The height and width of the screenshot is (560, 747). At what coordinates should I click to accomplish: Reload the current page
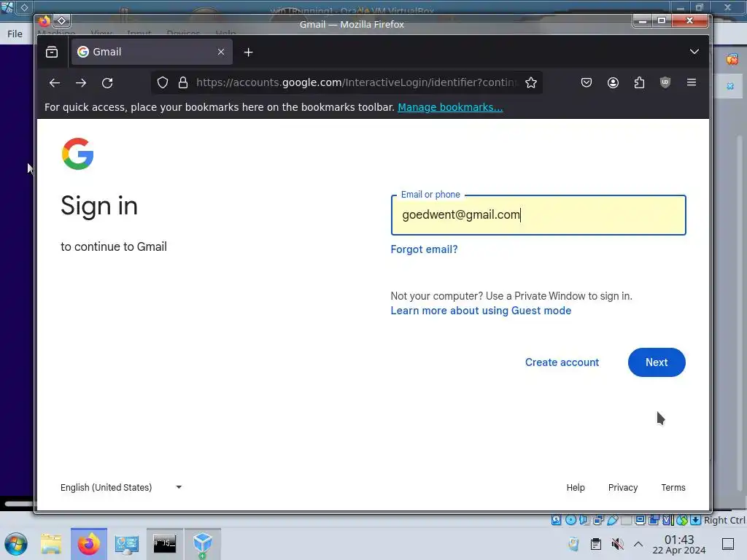[x=107, y=83]
